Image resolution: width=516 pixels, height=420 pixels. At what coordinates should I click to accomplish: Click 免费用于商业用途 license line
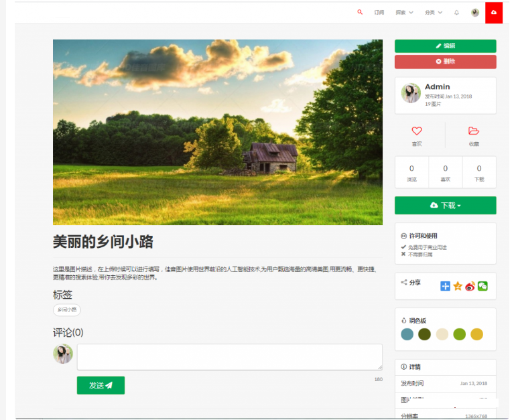tap(427, 247)
